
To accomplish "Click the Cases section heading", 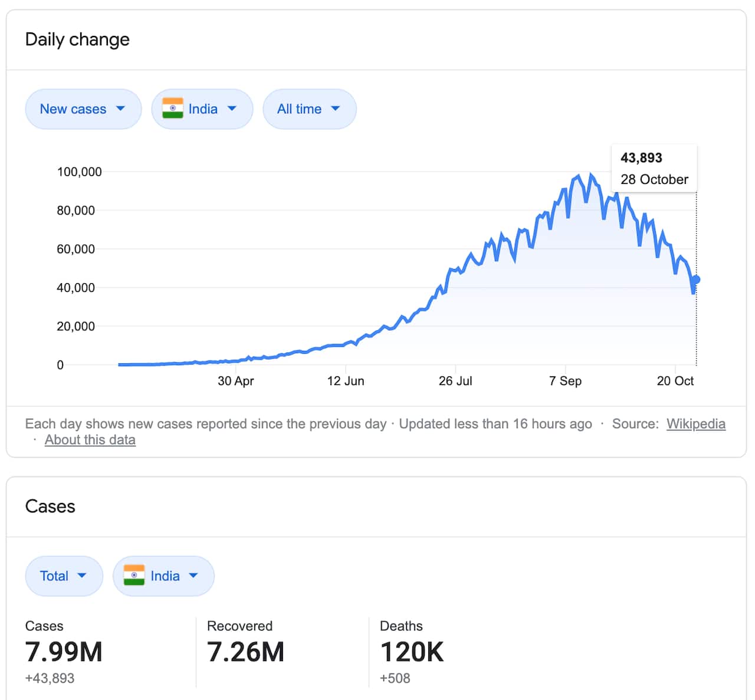I will tap(50, 506).
